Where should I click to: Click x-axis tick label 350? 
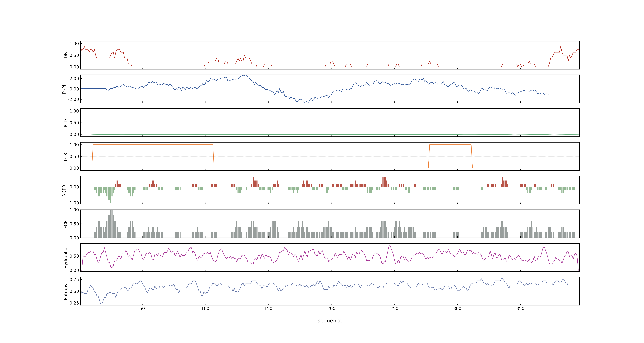click(520, 309)
